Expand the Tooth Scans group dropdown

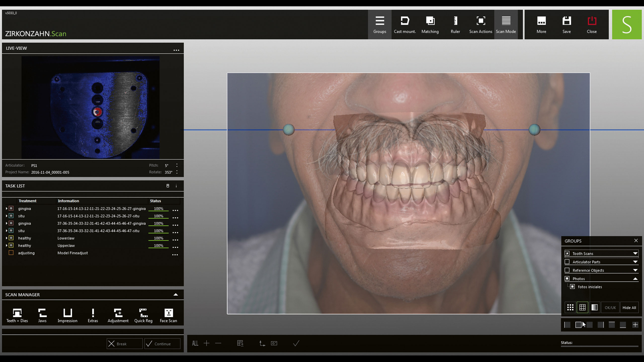pyautogui.click(x=635, y=253)
